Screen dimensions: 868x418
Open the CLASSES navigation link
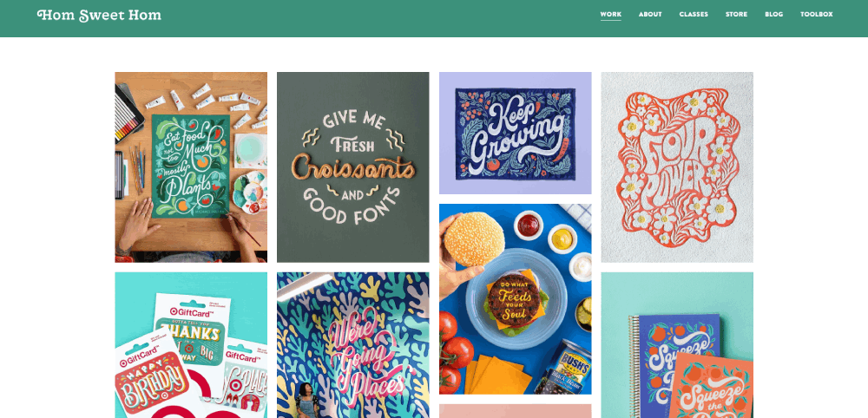694,15
